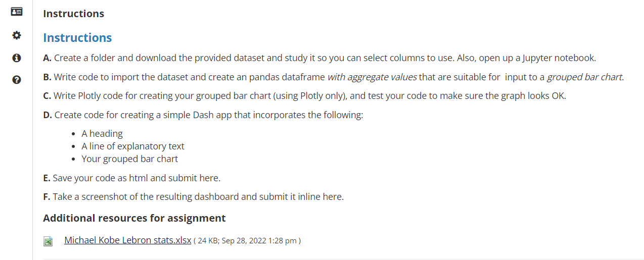This screenshot has width=644, height=260.
Task: Click step A about downloading the dataset
Action: pos(319,58)
